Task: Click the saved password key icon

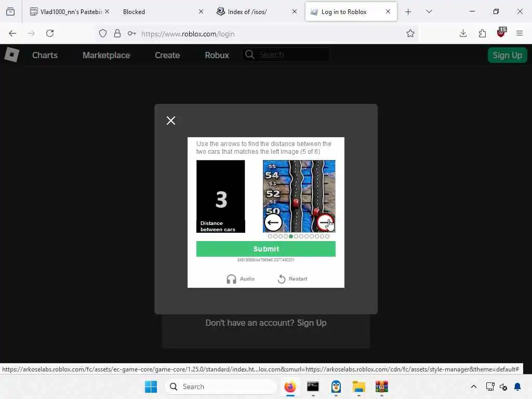Action: pyautogui.click(x=131, y=33)
